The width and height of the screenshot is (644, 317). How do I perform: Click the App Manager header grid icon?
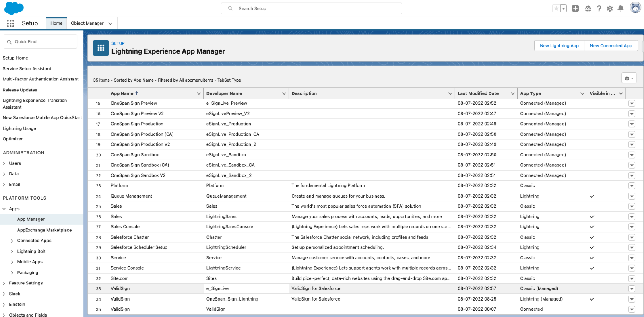pyautogui.click(x=101, y=48)
